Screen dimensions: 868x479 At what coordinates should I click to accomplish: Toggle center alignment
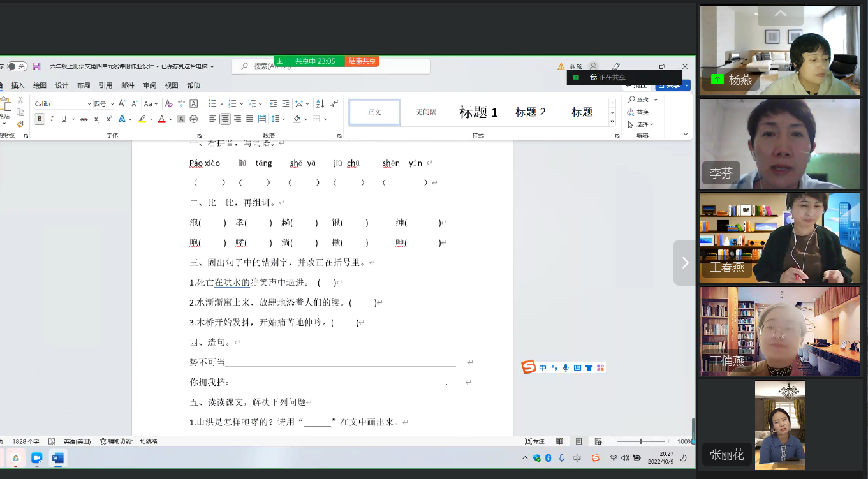tap(225, 119)
